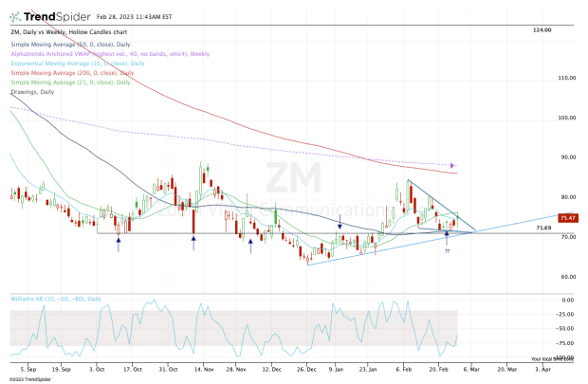The image size is (588, 384).
Task: Click the 20. Feb date label
Action: pos(438,370)
